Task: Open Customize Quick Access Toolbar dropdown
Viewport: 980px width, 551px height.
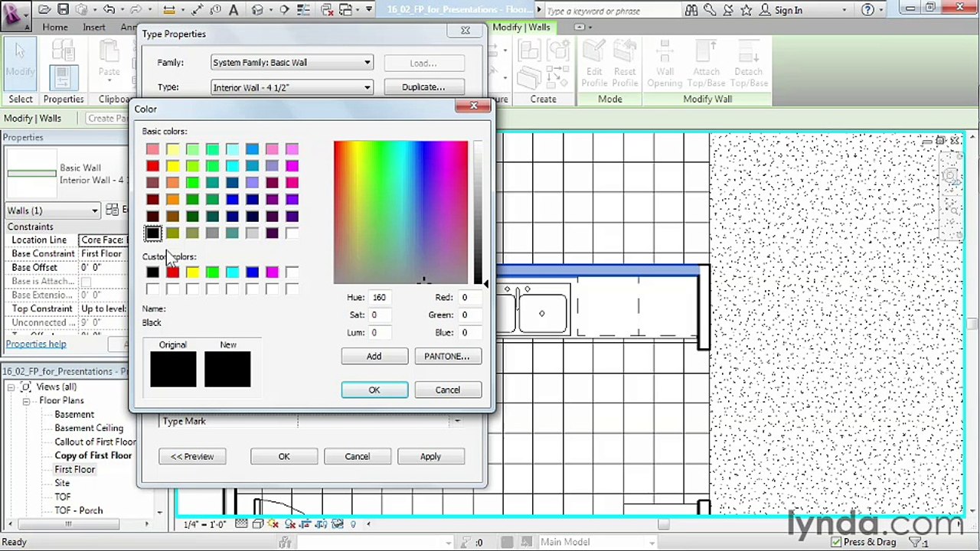Action: [369, 10]
